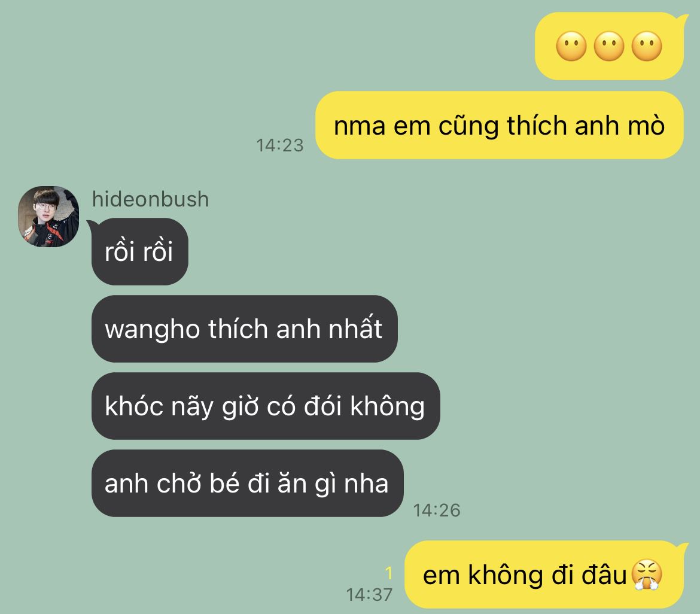Tap the yellow unread count "1"
The image size is (700, 614).
point(389,573)
